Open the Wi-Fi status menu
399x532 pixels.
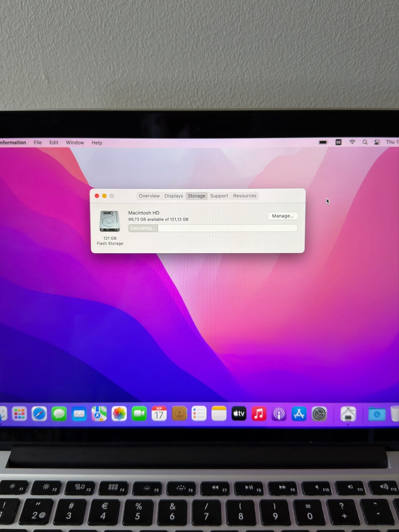(x=352, y=142)
